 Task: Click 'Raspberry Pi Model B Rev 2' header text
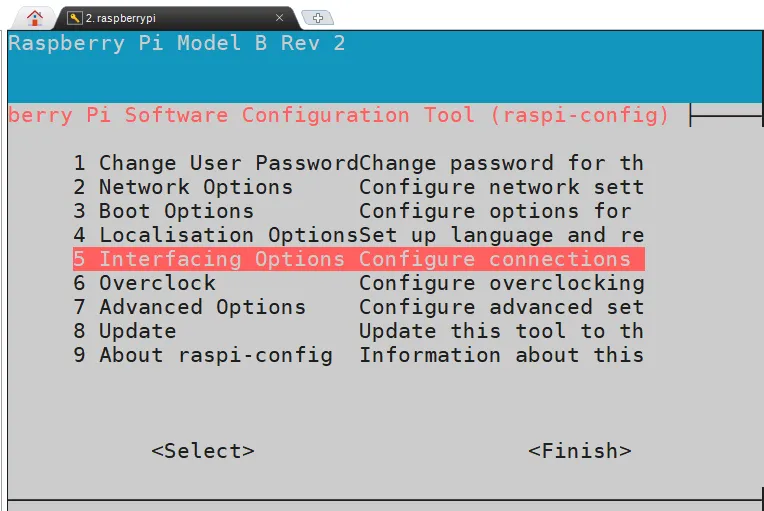177,44
